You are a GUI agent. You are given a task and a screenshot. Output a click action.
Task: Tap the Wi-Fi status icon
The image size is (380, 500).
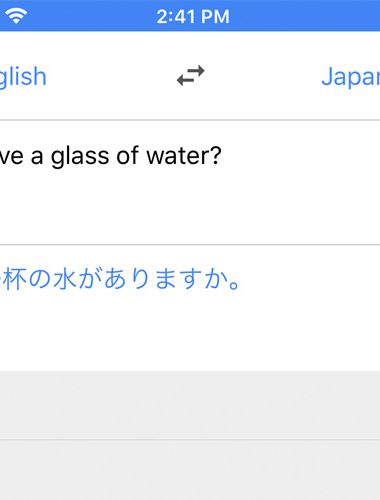coord(16,16)
